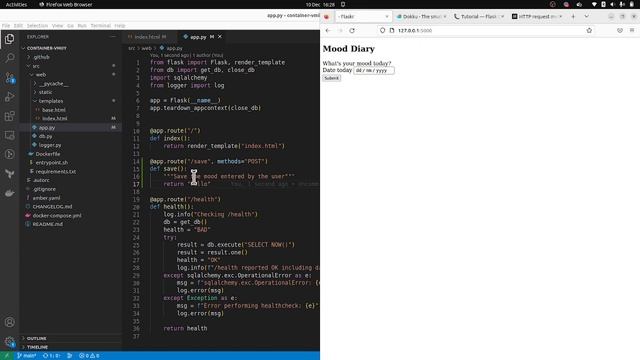
Task: Go back in the Firefox window
Action: (x=328, y=30)
